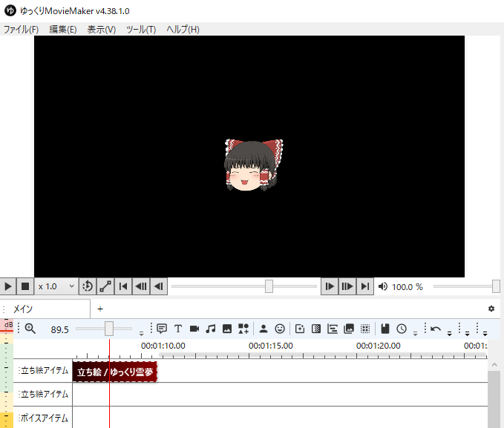
Task: Open the ファイル(F) menu
Action: click(x=21, y=30)
